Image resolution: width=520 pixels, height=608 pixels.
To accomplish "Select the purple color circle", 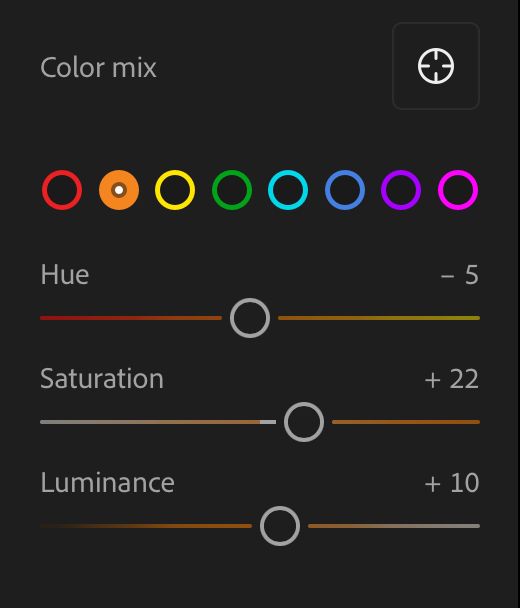I will click(x=401, y=190).
